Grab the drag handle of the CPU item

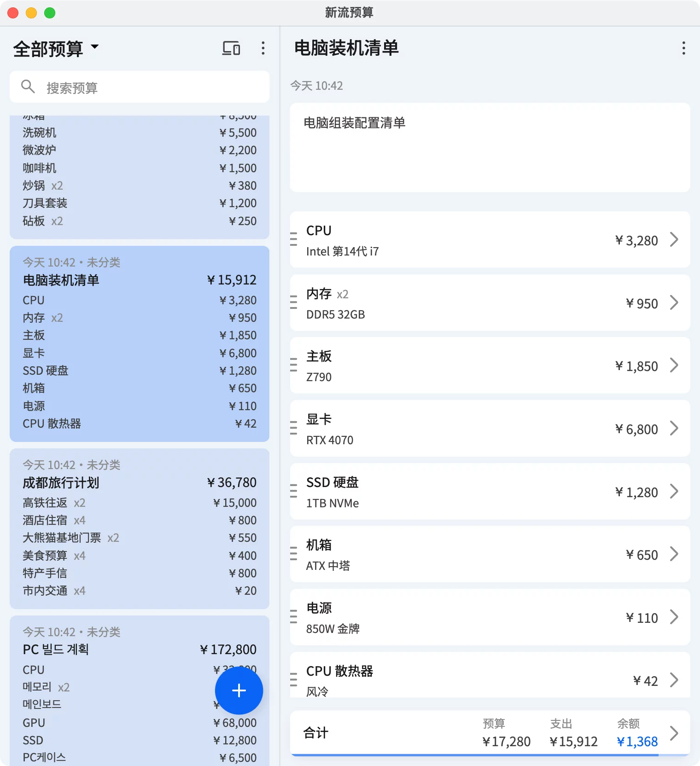[x=294, y=239]
